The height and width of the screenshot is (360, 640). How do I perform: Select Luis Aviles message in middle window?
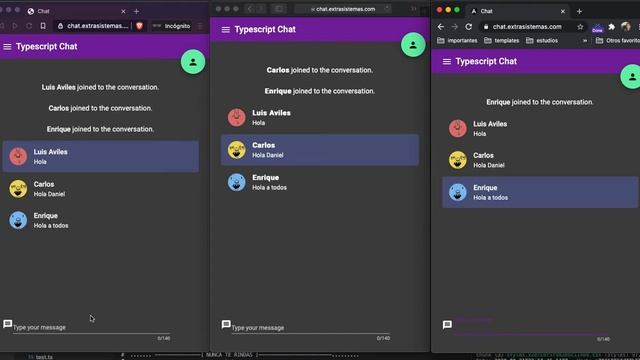coord(320,118)
